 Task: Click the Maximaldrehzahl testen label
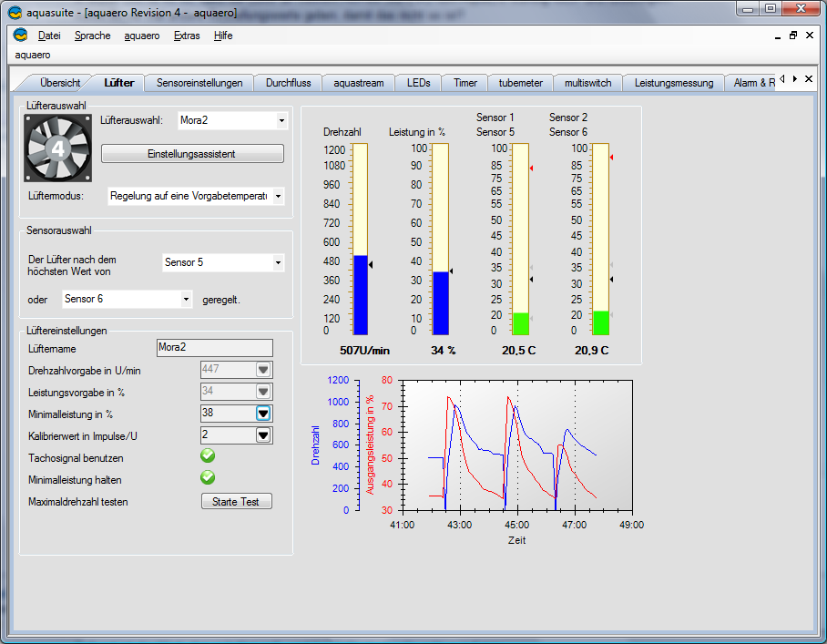click(x=78, y=502)
